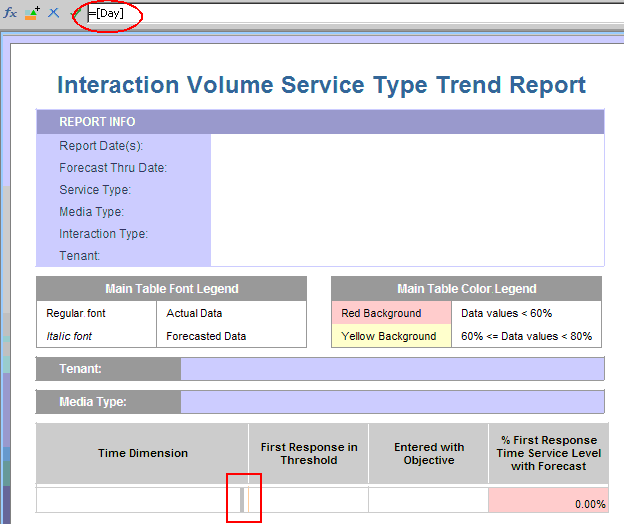Click the gray Media Type: section header

pos(108,402)
